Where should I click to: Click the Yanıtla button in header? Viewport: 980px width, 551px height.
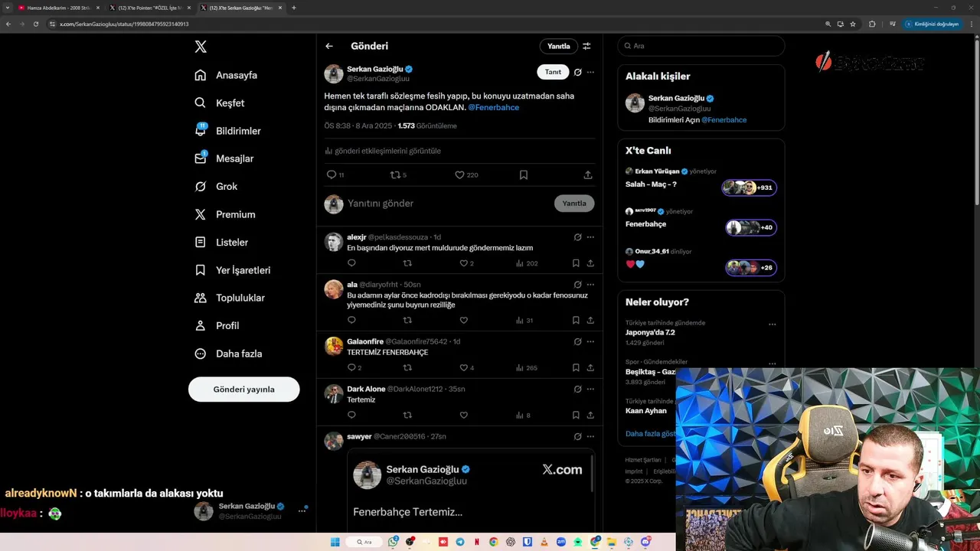558,46
